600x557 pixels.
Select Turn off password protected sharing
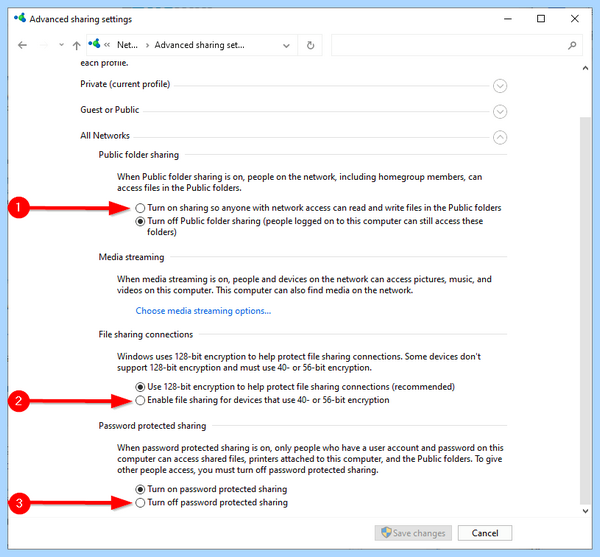coord(140,502)
